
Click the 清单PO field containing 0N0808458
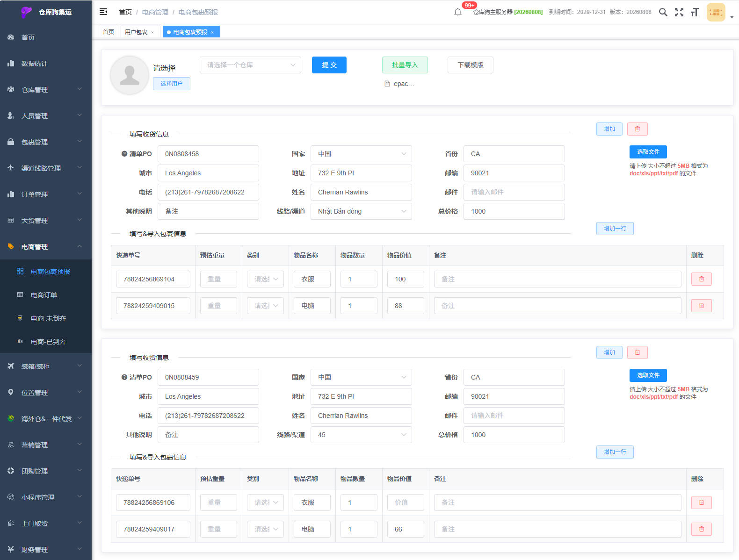[x=208, y=154]
